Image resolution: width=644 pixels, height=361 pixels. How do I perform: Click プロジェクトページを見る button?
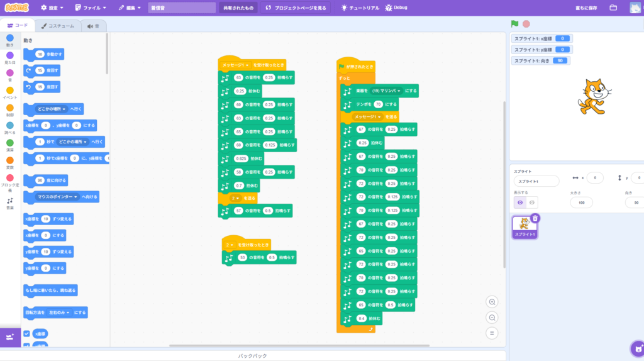296,8
